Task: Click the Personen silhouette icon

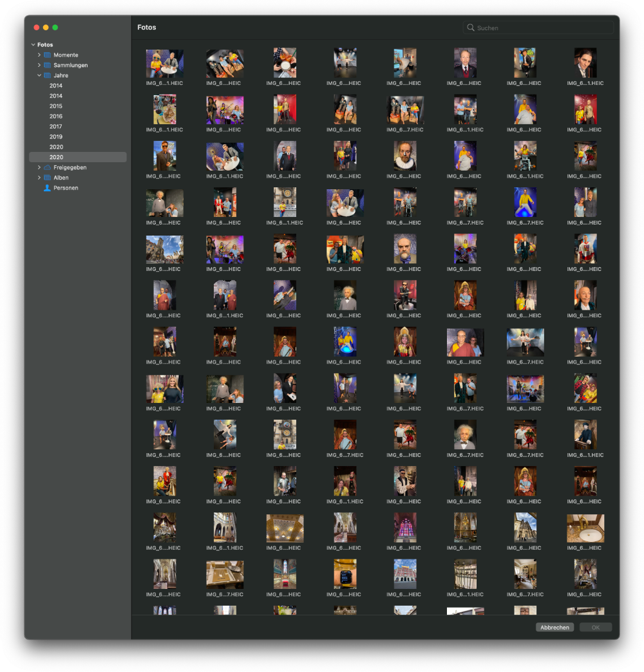Action: pyautogui.click(x=47, y=188)
